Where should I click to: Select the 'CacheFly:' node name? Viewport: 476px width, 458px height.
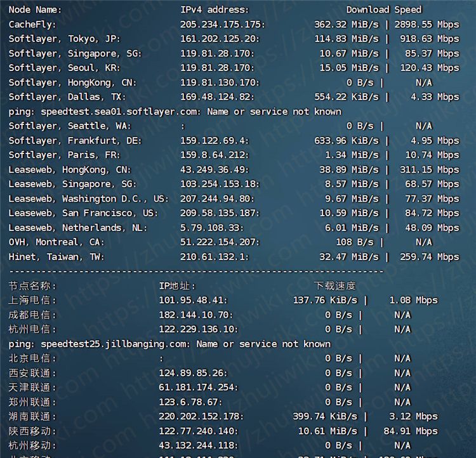click(x=32, y=24)
